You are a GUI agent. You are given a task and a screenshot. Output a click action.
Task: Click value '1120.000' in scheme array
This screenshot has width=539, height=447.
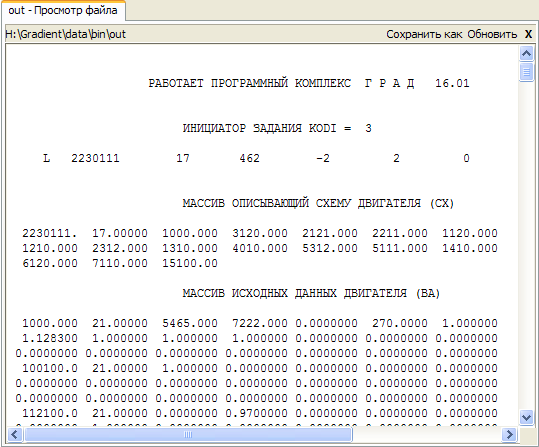(x=470, y=233)
